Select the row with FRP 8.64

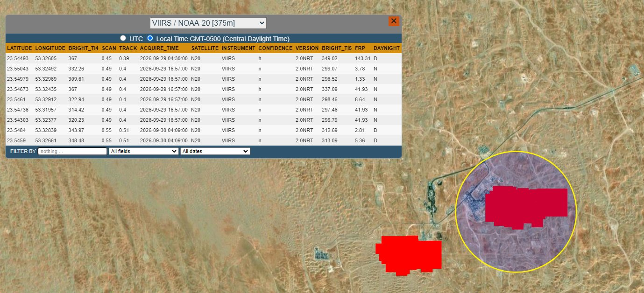pos(204,99)
